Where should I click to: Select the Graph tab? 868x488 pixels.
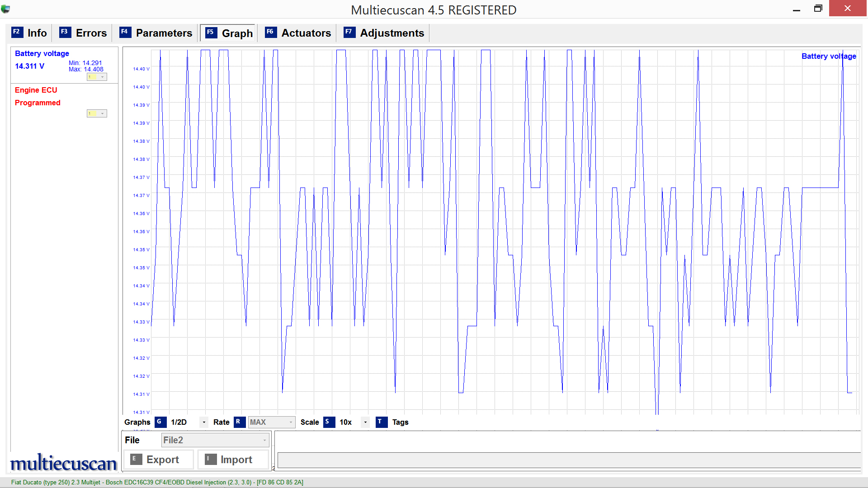click(229, 33)
